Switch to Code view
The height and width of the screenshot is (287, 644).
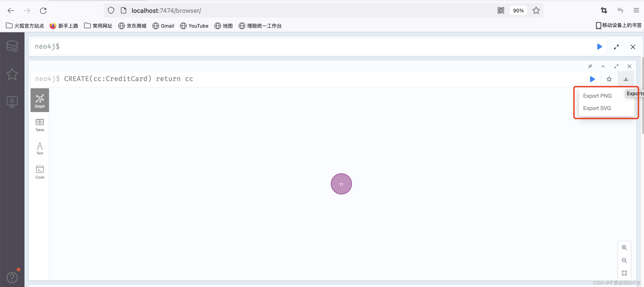[x=40, y=172]
